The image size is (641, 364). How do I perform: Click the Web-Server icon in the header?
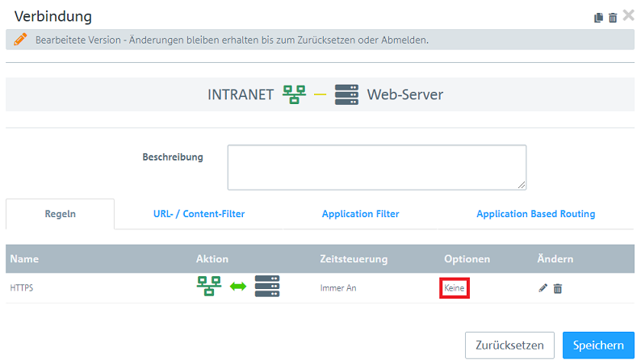tap(346, 94)
